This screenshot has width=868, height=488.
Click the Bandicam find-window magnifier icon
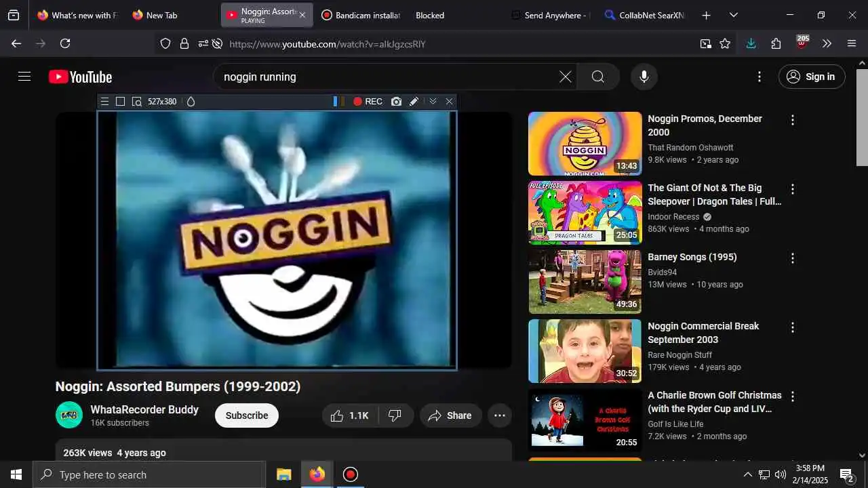136,102
